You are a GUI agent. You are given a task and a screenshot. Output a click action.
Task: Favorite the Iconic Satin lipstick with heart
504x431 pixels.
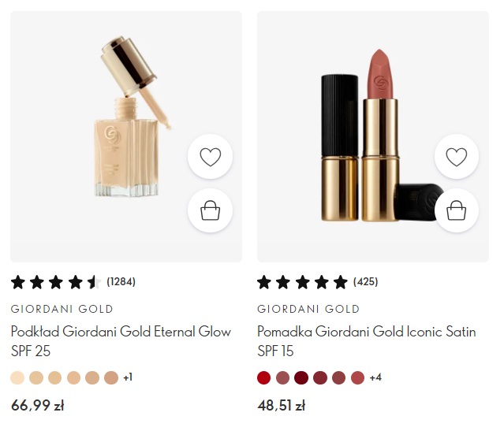[457, 157]
